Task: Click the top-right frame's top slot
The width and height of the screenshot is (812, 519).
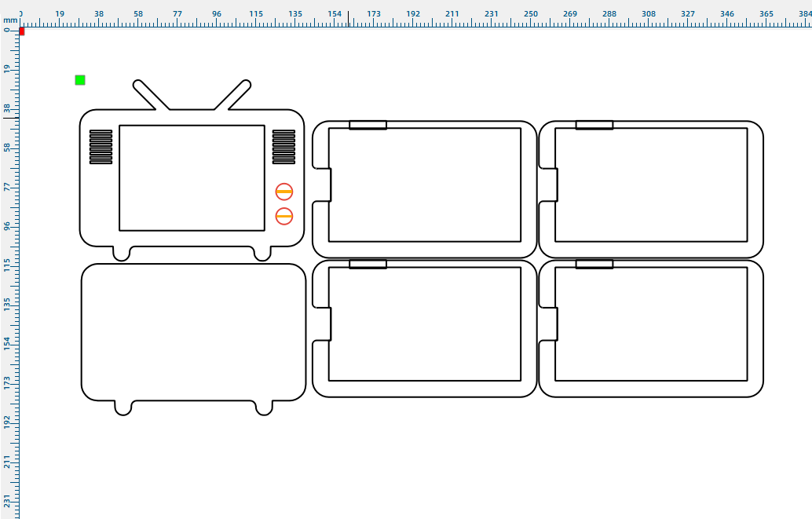Action: [594, 125]
